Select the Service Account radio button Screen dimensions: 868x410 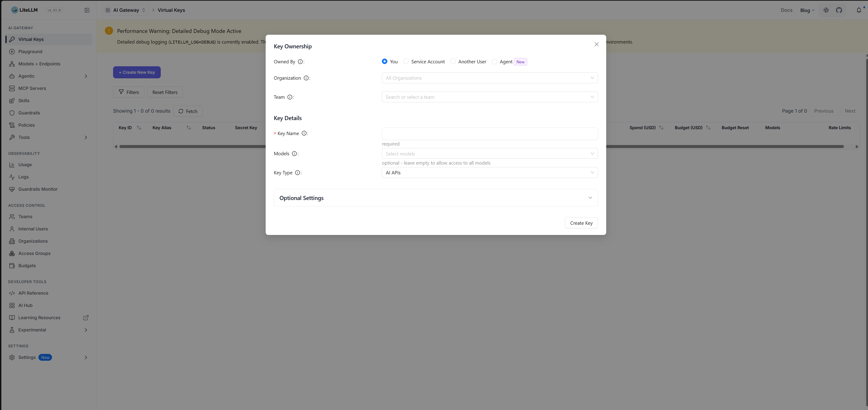click(x=406, y=61)
